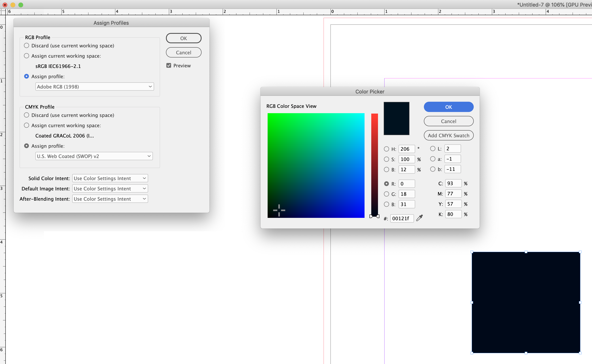The image size is (592, 364).
Task: Uncheck the Preview checkbox
Action: tap(169, 65)
